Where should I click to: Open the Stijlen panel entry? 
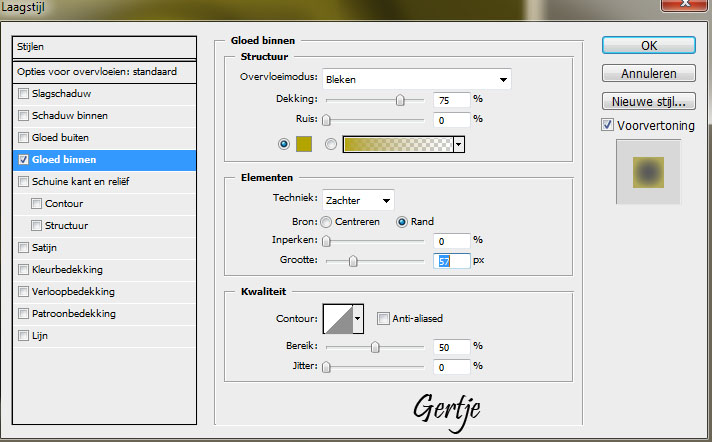point(104,47)
